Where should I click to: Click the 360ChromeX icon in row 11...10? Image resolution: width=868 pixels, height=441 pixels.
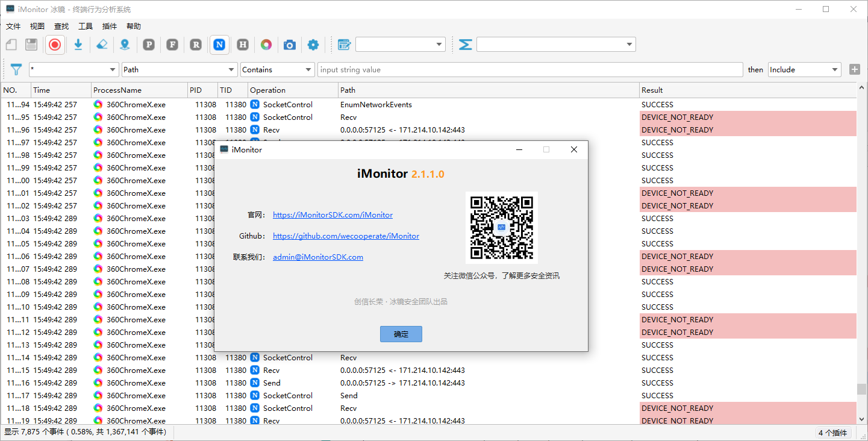98,307
